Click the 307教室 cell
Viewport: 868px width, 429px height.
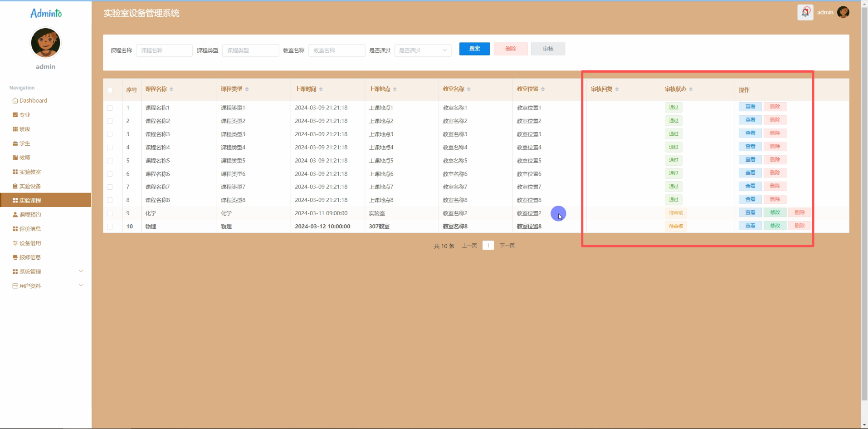click(x=379, y=227)
